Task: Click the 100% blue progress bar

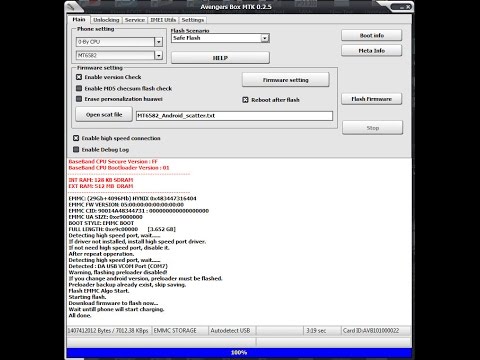Action: (x=239, y=353)
